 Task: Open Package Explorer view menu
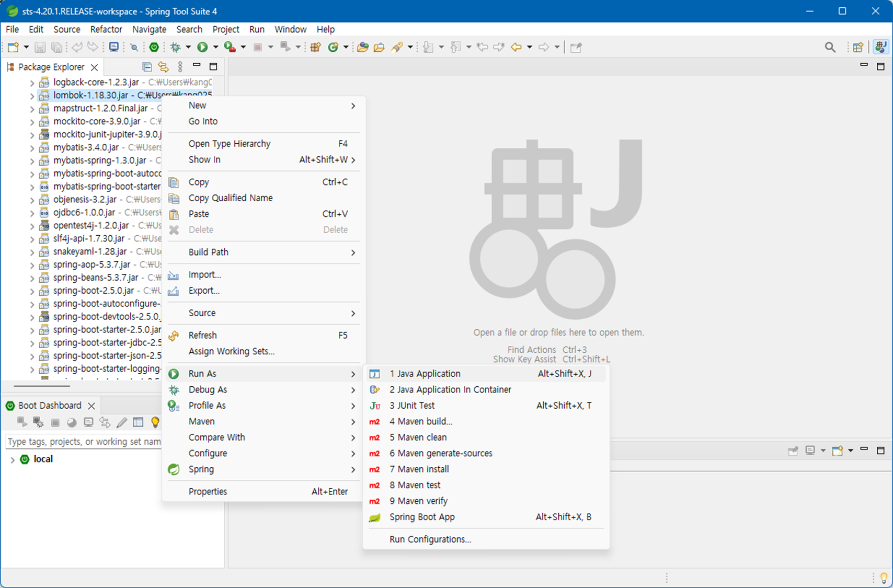click(x=180, y=67)
